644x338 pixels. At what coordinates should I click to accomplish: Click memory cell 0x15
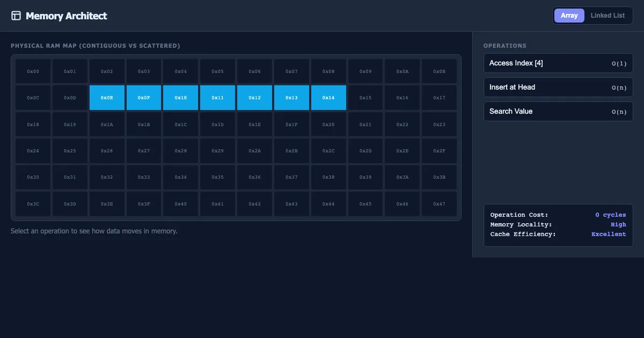365,98
